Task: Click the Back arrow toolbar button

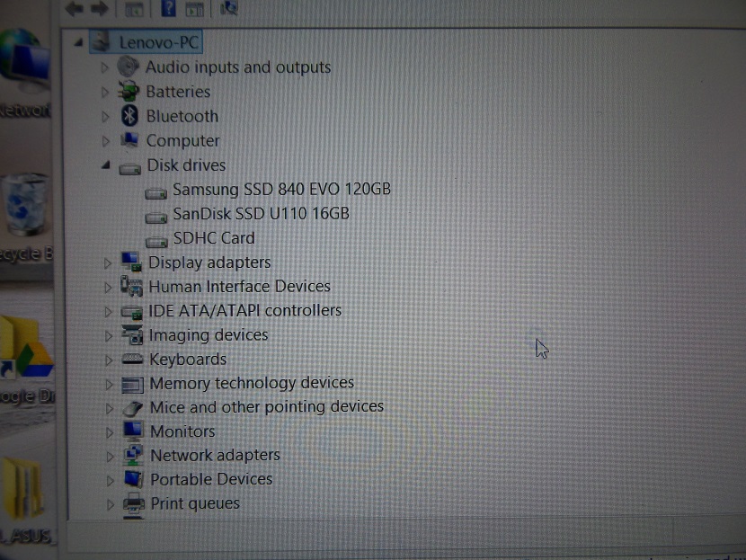Action: pyautogui.click(x=74, y=7)
